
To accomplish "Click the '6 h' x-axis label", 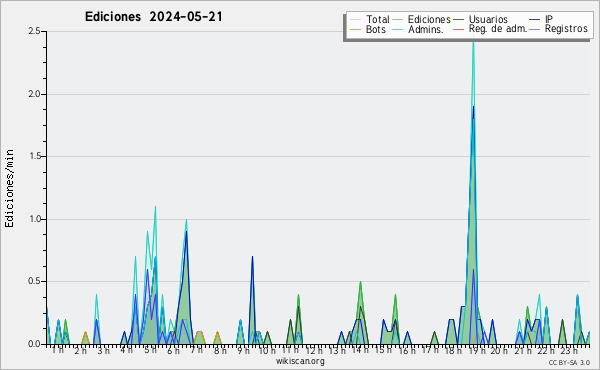I will [173, 350].
